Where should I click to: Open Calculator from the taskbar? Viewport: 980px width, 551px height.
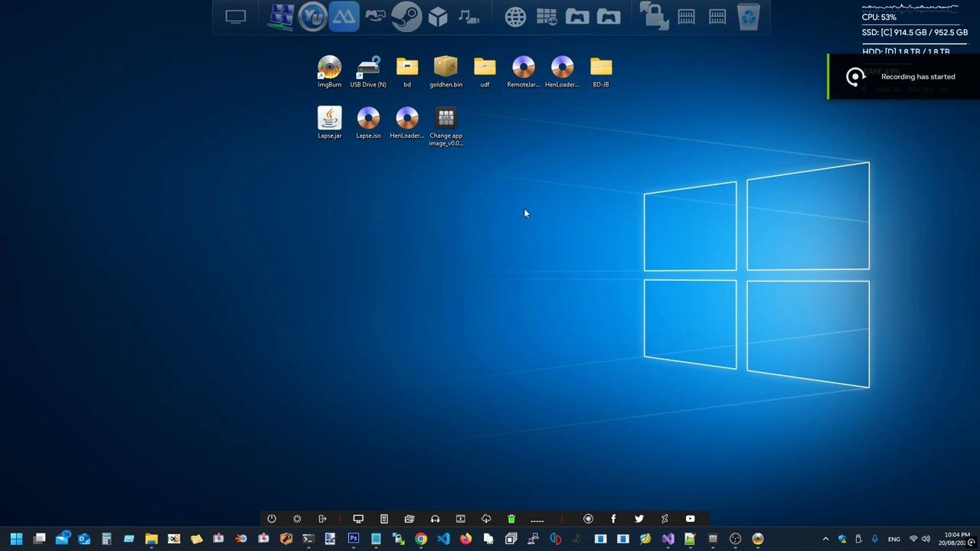click(106, 539)
